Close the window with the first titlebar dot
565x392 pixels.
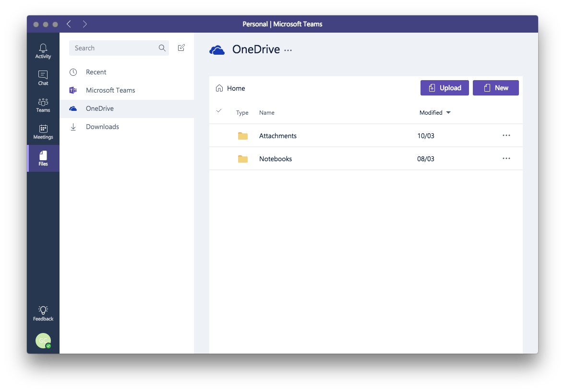click(36, 24)
